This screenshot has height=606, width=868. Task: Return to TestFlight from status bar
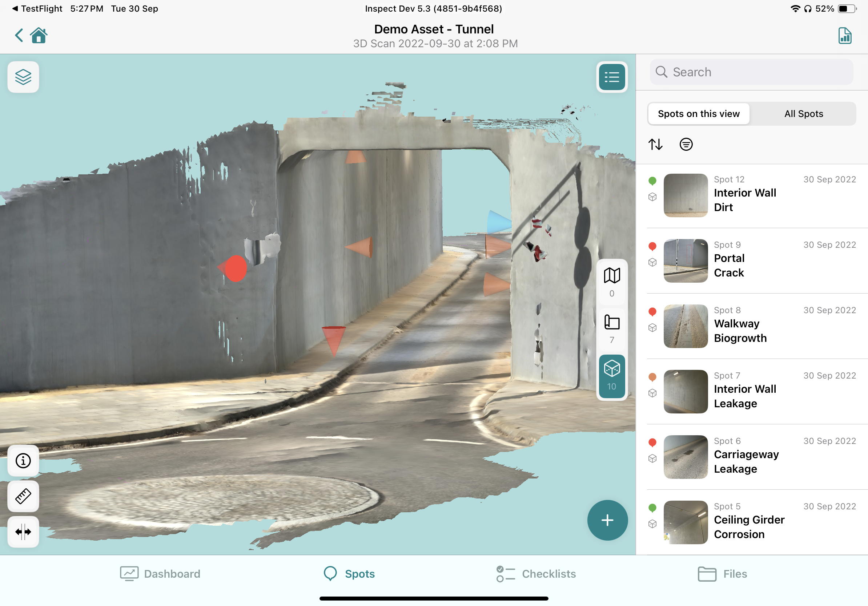pyautogui.click(x=37, y=8)
